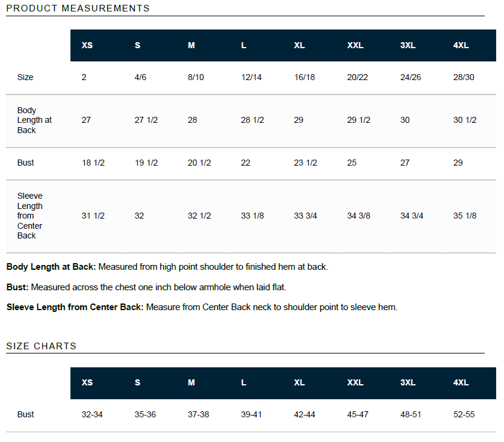Click the 32-34 bust range cell

[x=92, y=414]
